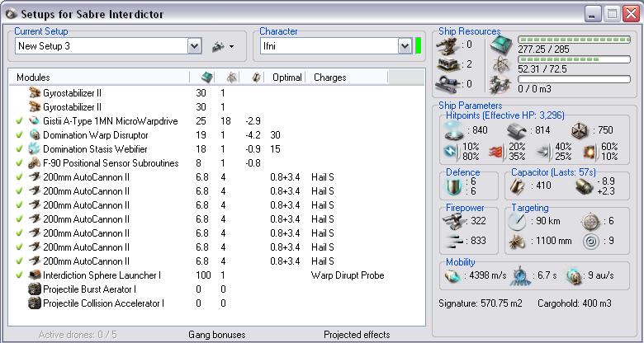The height and width of the screenshot is (343, 644).
Task: Click the EM resistance icon
Action: click(452, 152)
